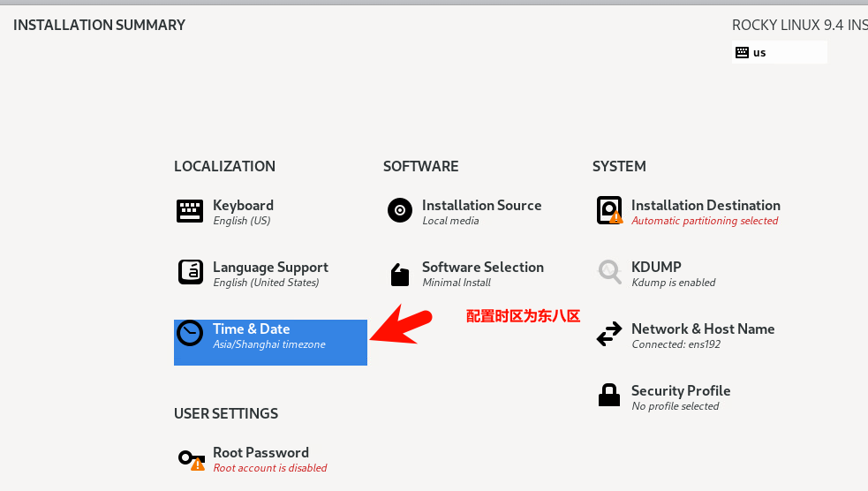Click the Time & Date clock icon

tap(190, 333)
